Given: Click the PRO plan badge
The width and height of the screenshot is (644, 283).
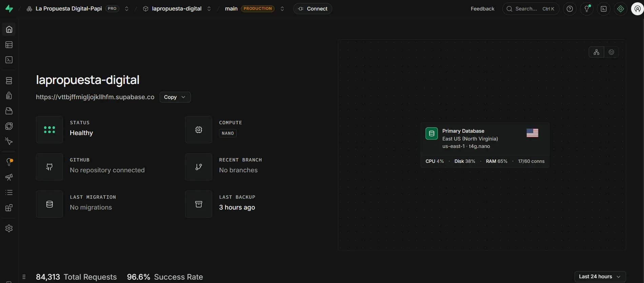Looking at the screenshot, I should (x=112, y=9).
